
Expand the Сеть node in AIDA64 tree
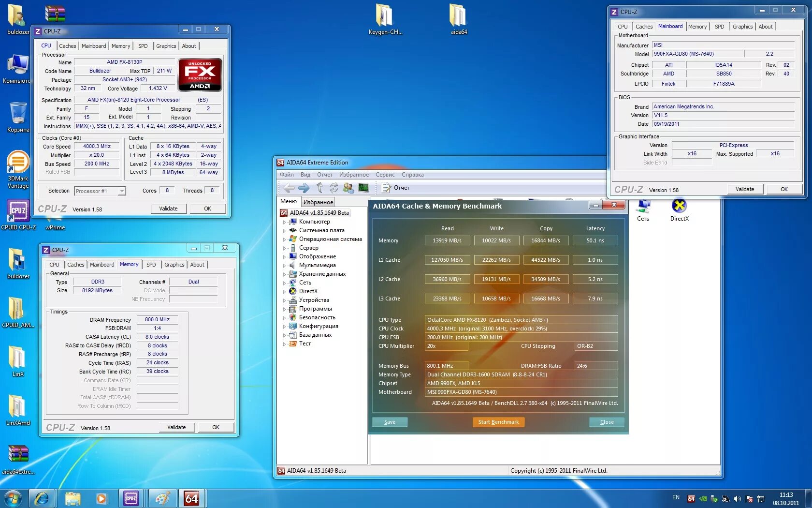[x=284, y=283]
